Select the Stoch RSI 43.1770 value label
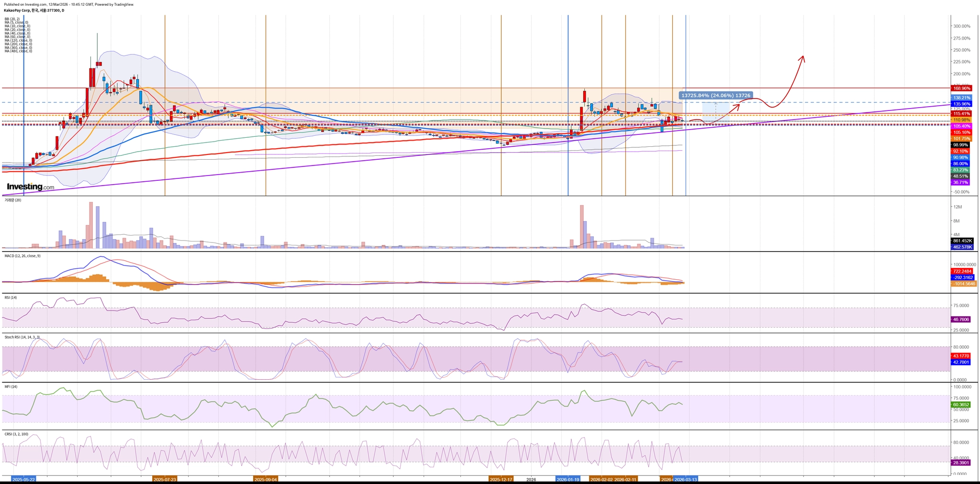The image size is (980, 484). tap(961, 356)
